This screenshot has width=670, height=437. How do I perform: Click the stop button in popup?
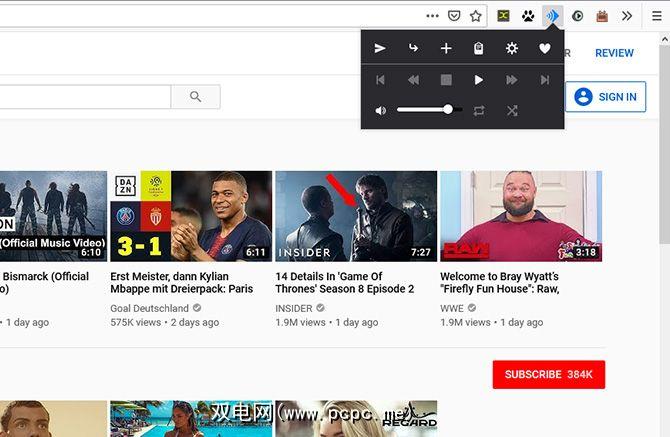(x=446, y=80)
